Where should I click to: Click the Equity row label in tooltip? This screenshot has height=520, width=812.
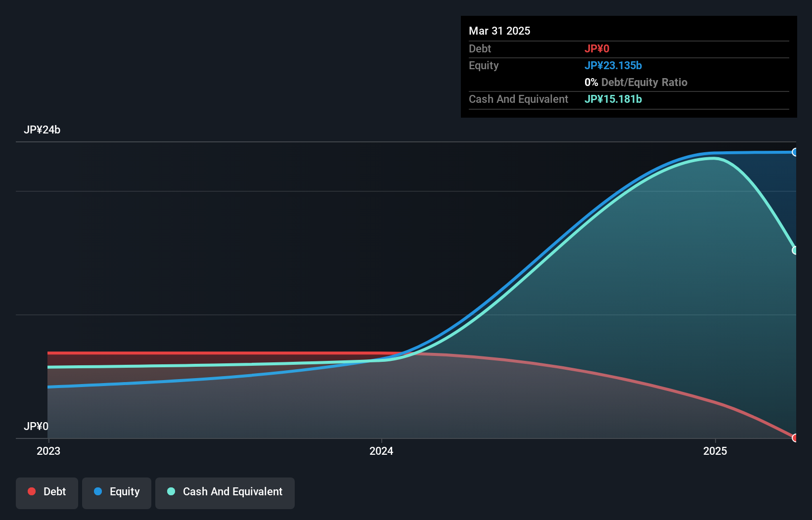[484, 65]
